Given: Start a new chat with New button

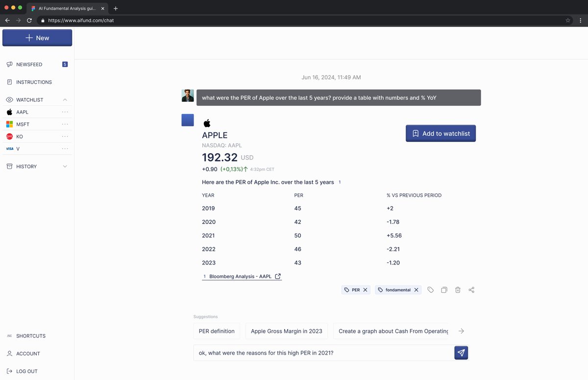Looking at the screenshot, I should click(37, 38).
